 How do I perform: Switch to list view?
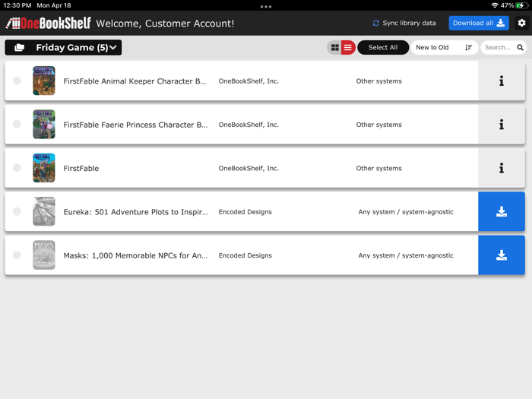(x=348, y=47)
